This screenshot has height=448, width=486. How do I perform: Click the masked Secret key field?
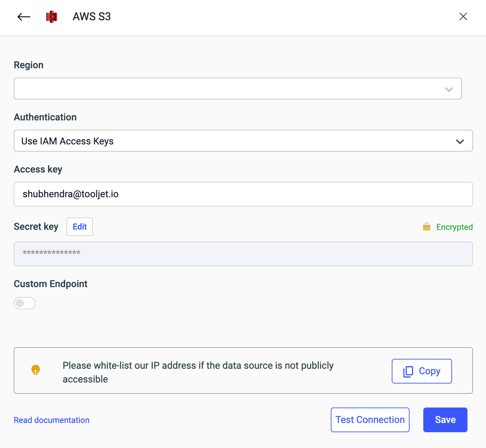click(x=243, y=254)
